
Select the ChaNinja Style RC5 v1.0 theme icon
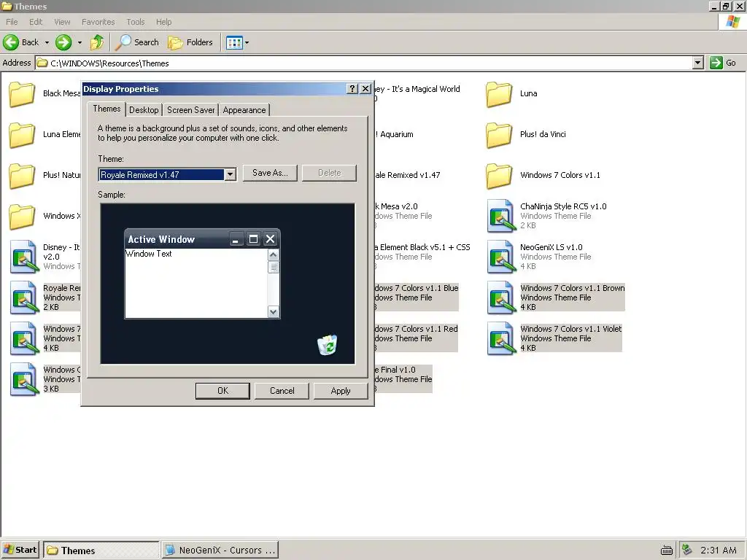click(501, 216)
